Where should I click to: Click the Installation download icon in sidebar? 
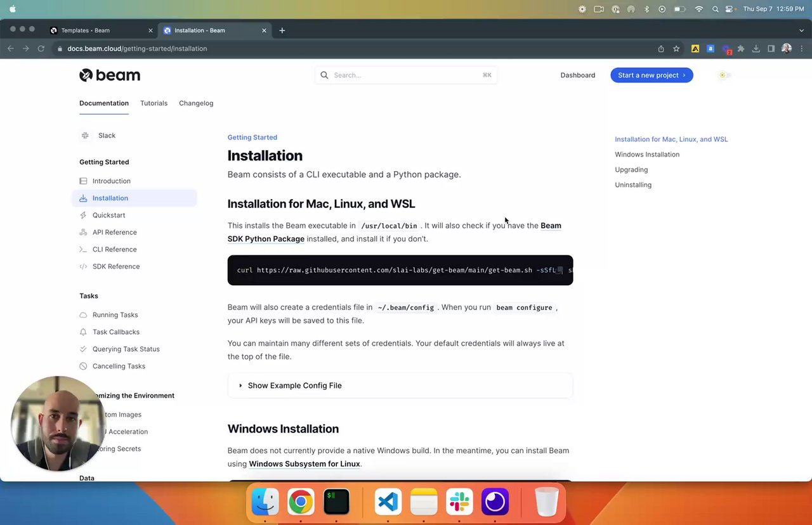[83, 198]
